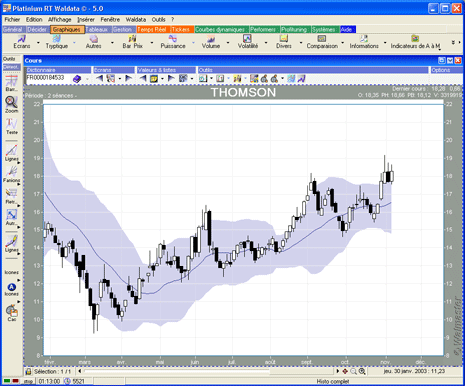Go to next screen arrow in Ecrans
Image resolution: width=465 pixels, height=386 pixels.
coord(128,78)
